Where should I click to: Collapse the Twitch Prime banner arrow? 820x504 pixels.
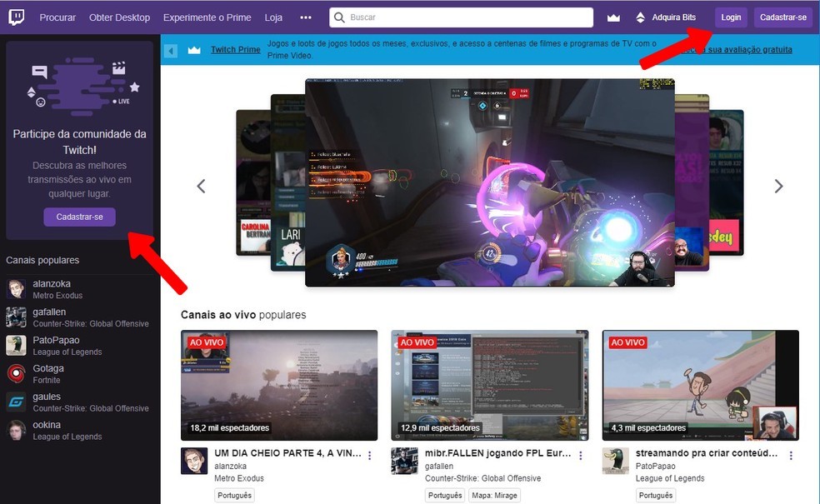171,51
